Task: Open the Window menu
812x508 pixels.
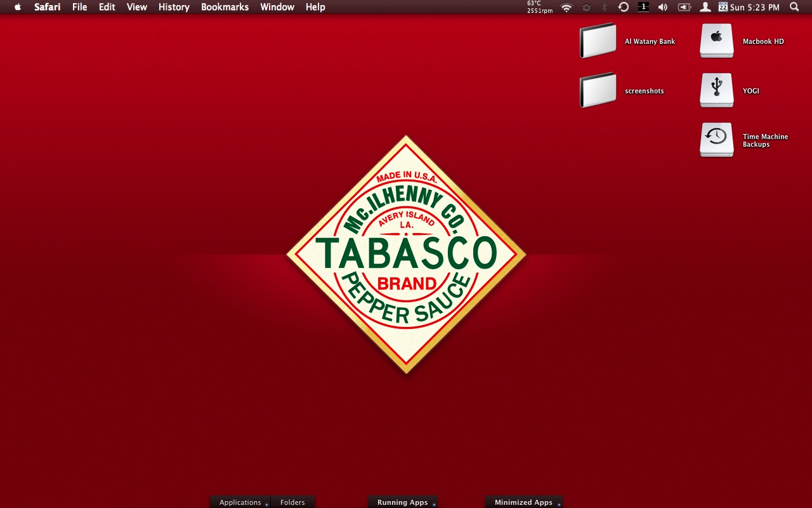Action: pyautogui.click(x=277, y=7)
